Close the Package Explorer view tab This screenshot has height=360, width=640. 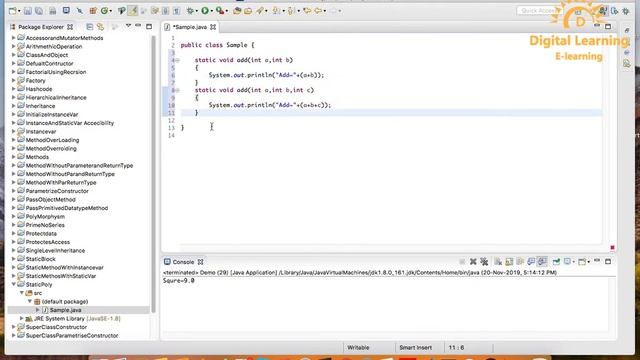coord(70,27)
